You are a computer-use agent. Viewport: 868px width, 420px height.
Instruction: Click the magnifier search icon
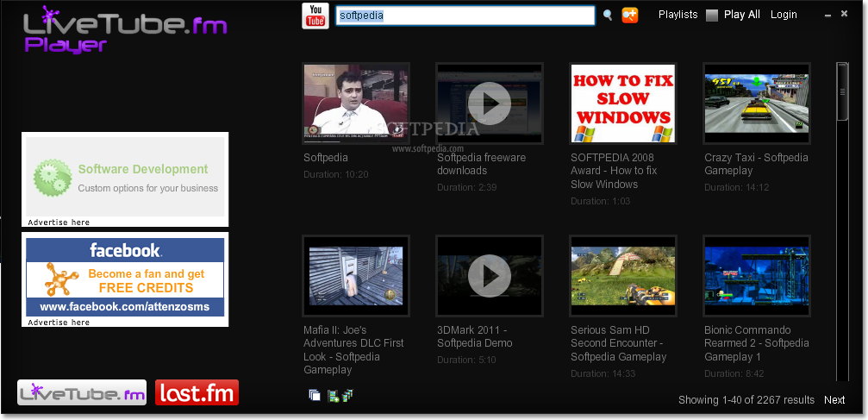[608, 16]
